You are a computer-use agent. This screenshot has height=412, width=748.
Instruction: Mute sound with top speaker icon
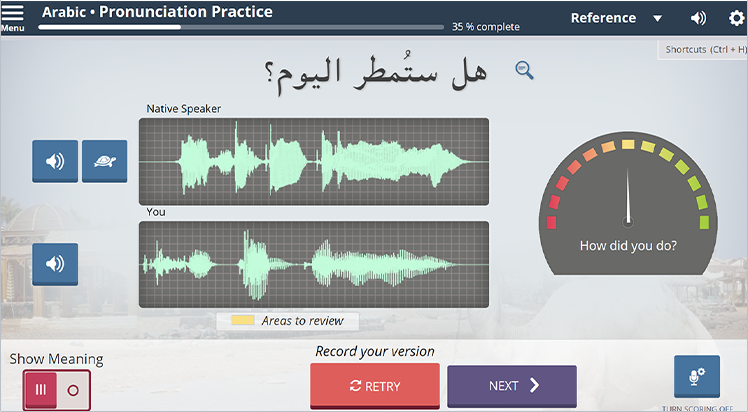tap(698, 18)
